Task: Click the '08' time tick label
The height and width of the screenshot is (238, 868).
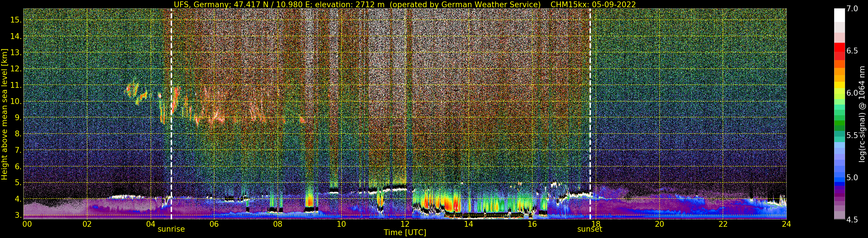Action: [278, 224]
